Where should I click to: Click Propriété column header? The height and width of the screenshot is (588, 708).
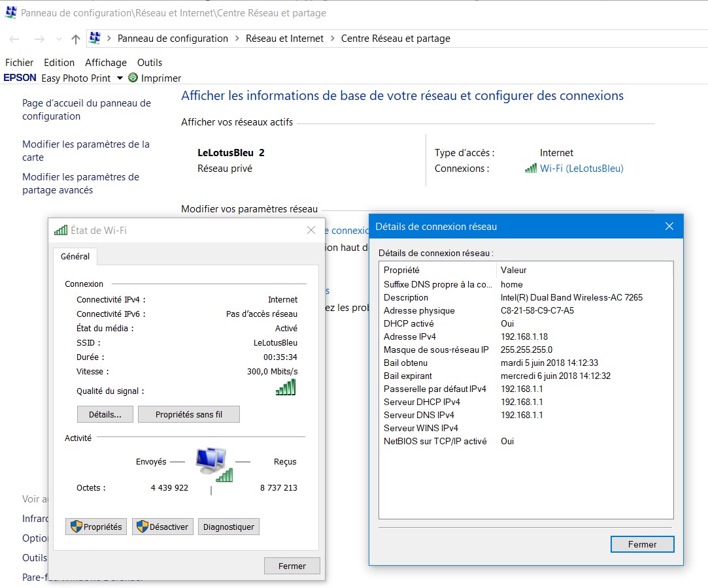(x=438, y=270)
